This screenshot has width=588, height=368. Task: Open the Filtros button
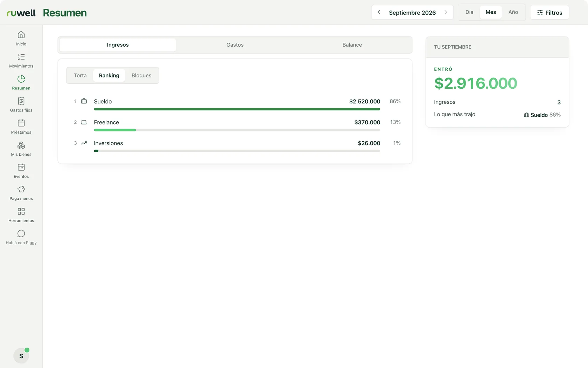click(549, 12)
